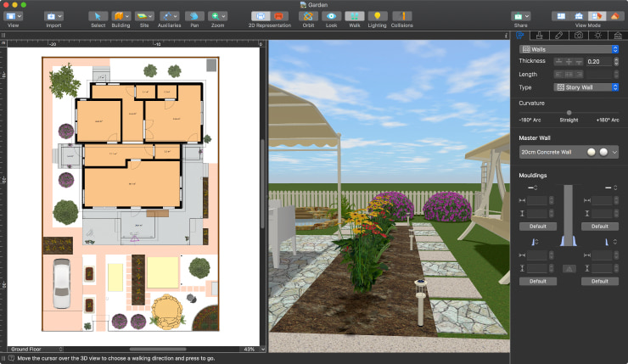The image size is (628, 364).
Task: Click the Curvature slider handle
Action: pos(569,113)
